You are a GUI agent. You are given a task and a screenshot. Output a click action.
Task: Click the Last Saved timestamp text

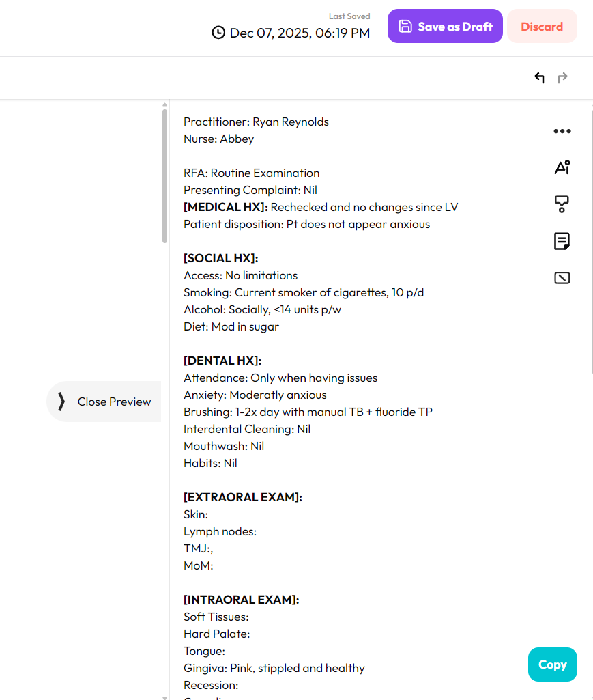tap(300, 33)
